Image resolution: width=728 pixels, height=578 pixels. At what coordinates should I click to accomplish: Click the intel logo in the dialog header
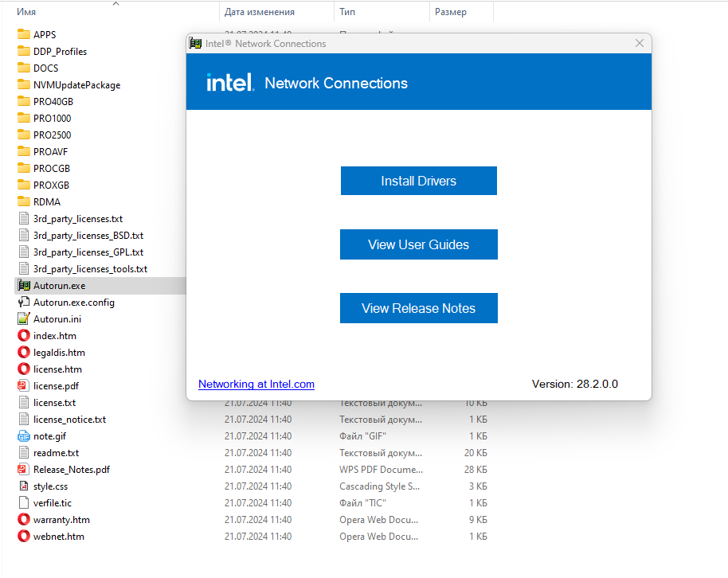pos(229,81)
